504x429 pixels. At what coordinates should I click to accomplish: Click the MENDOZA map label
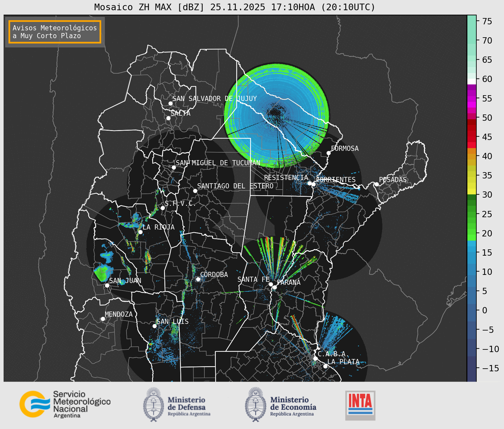click(x=119, y=314)
